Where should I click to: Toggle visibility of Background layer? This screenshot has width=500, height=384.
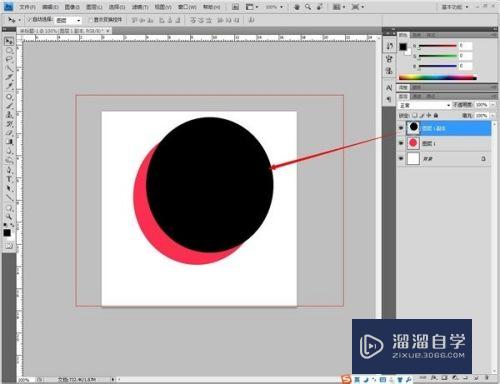401,159
